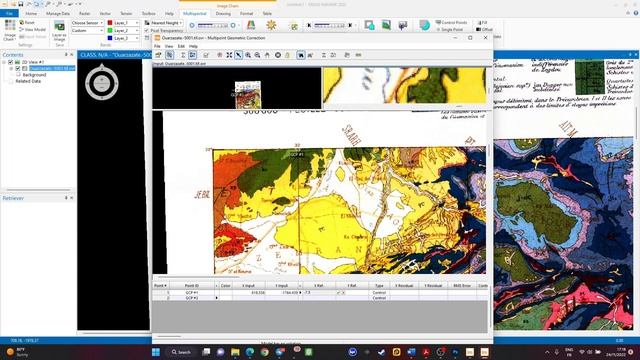Click the highlighted resample image icon
This screenshot has width=640, height=360.
click(192, 55)
